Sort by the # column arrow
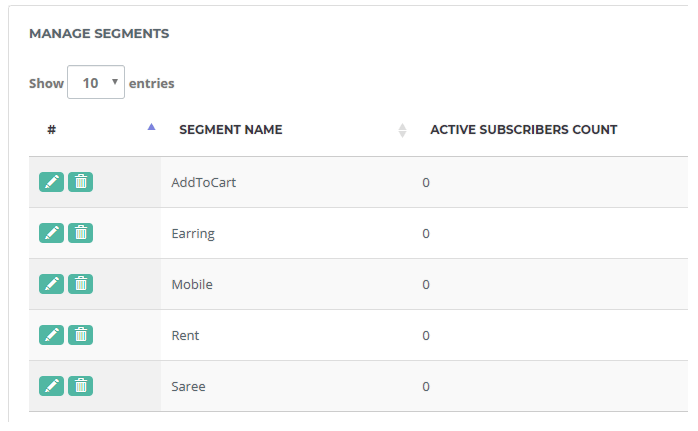698x431 pixels. (x=151, y=127)
